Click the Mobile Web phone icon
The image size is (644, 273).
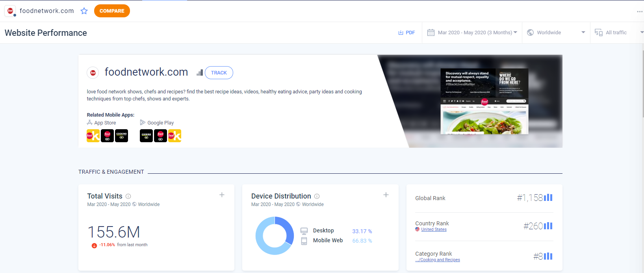(x=304, y=241)
